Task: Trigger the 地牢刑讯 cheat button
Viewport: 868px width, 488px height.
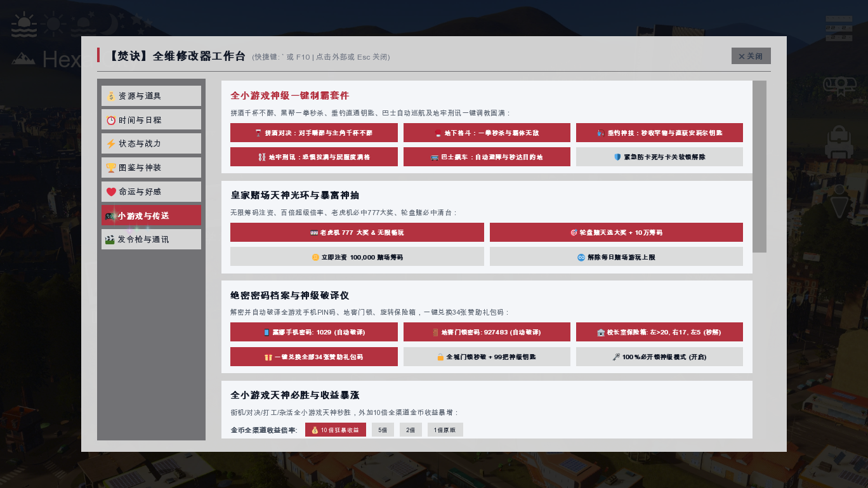Action: tap(314, 157)
